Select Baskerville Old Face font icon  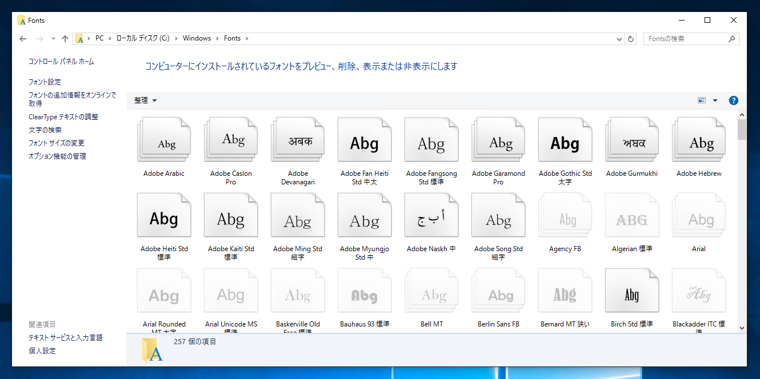[298, 291]
